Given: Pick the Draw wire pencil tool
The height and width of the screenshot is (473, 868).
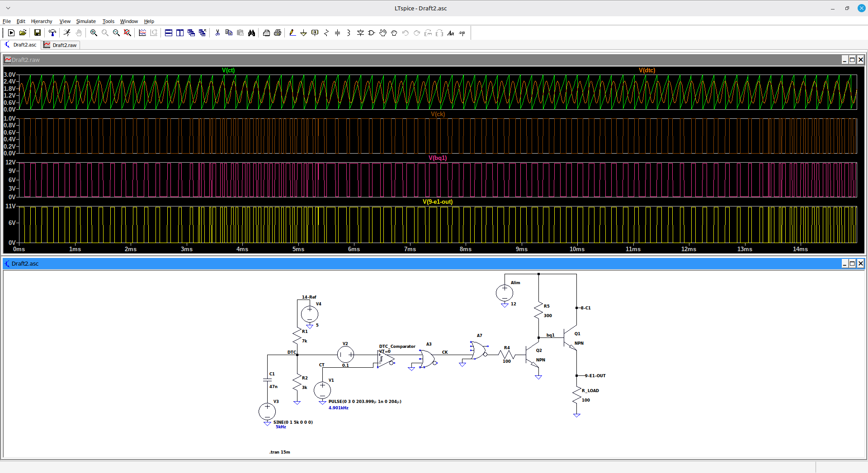Looking at the screenshot, I should click(x=292, y=33).
